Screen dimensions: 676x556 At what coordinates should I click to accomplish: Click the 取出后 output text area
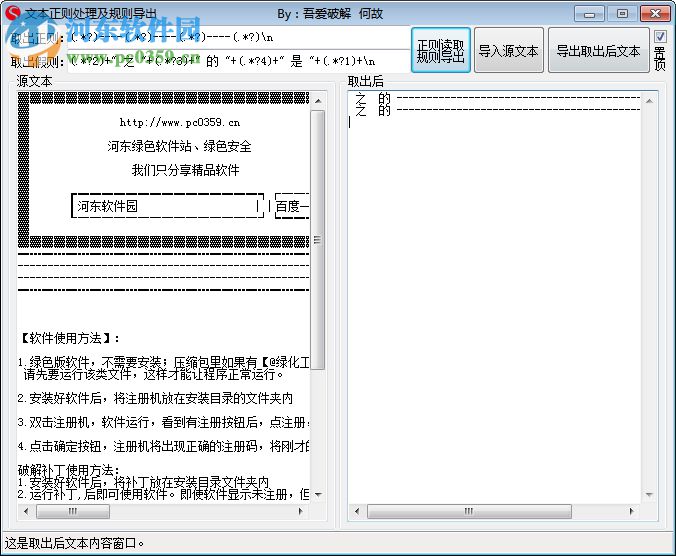point(494,297)
